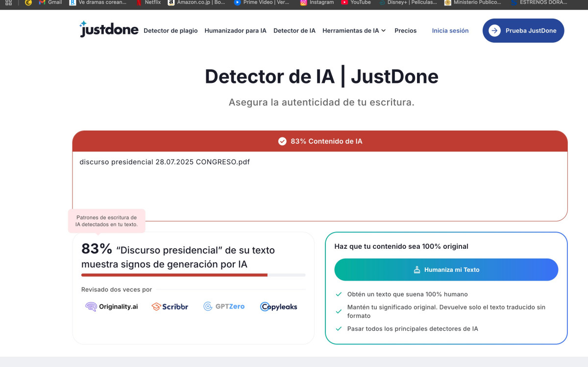Open the Prime Video bookmark

coord(262,2)
